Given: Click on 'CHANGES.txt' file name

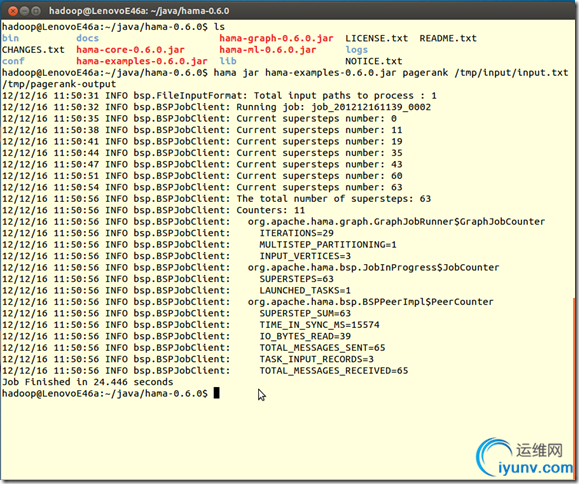Looking at the screenshot, I should pyautogui.click(x=33, y=49).
